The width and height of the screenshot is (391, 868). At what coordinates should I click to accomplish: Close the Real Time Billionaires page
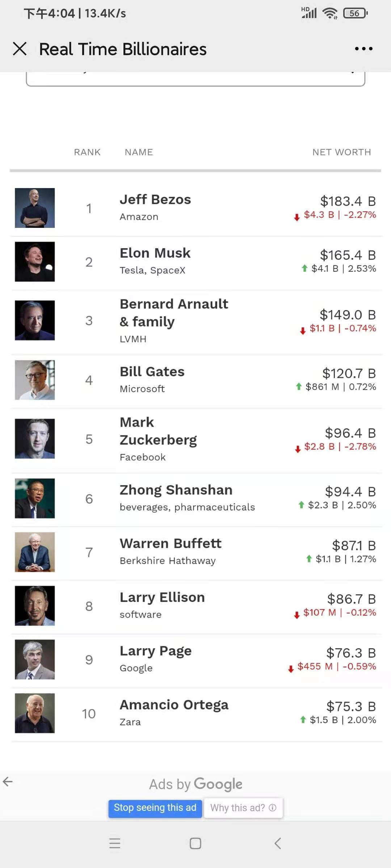pos(20,49)
